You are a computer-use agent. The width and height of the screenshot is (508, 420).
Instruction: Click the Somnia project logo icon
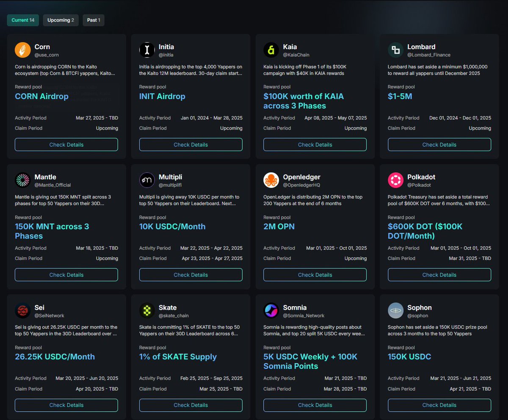pyautogui.click(x=271, y=311)
